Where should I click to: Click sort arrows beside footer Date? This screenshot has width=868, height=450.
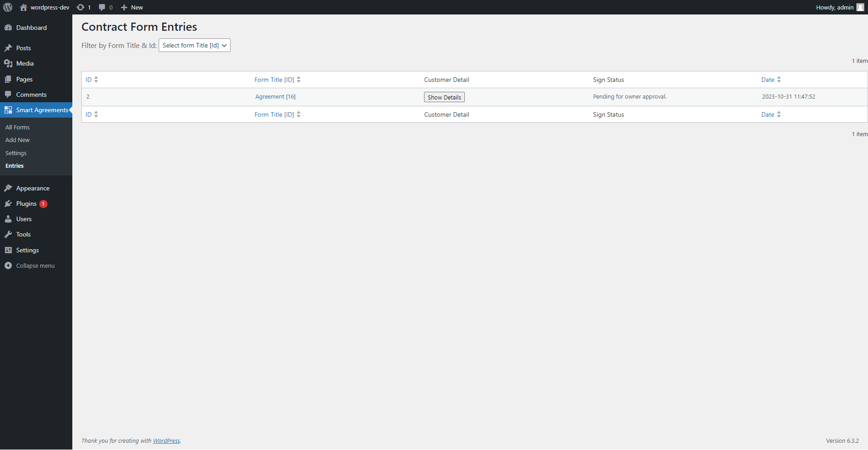[779, 114]
